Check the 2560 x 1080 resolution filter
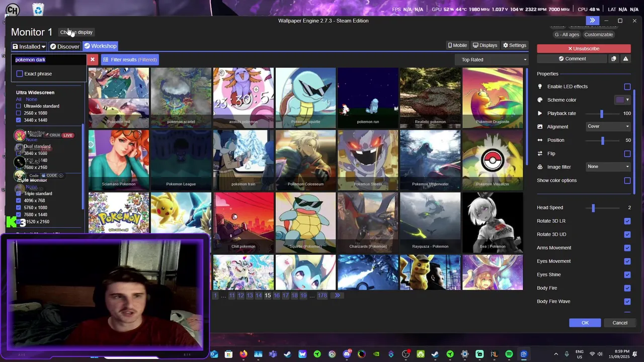This screenshot has height=362, width=644. 19,113
